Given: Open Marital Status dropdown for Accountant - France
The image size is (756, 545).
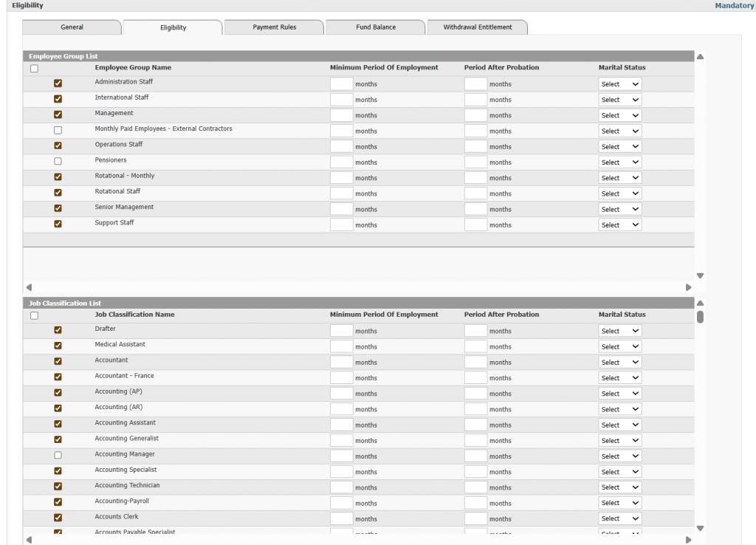Looking at the screenshot, I should pos(620,378).
